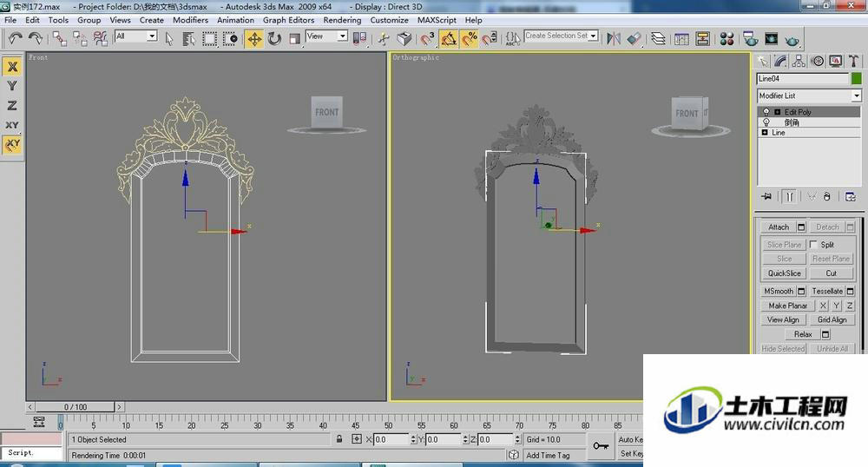Open the MAXScript menu
Screen dimensions: 868x467
(437, 20)
